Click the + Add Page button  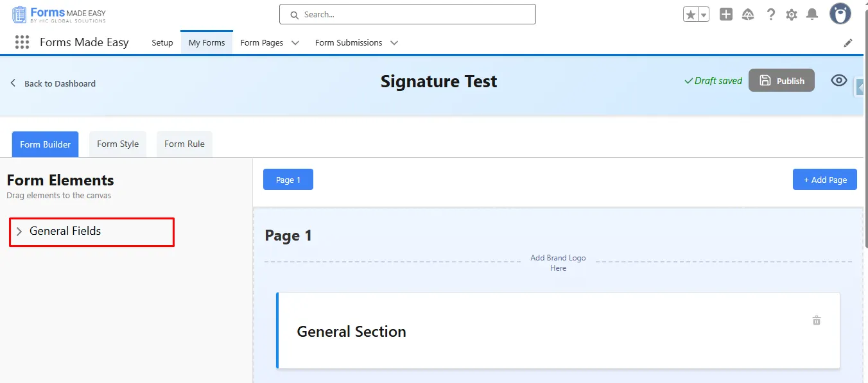[824, 180]
